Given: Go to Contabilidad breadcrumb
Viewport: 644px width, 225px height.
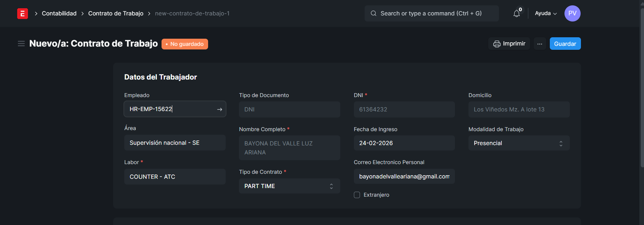Looking at the screenshot, I should tap(59, 14).
